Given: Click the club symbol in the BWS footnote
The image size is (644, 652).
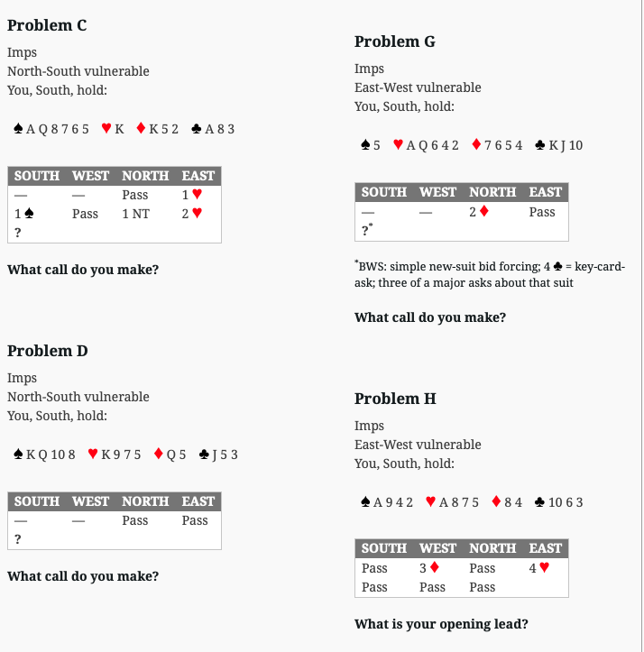Looking at the screenshot, I should pyautogui.click(x=558, y=266).
